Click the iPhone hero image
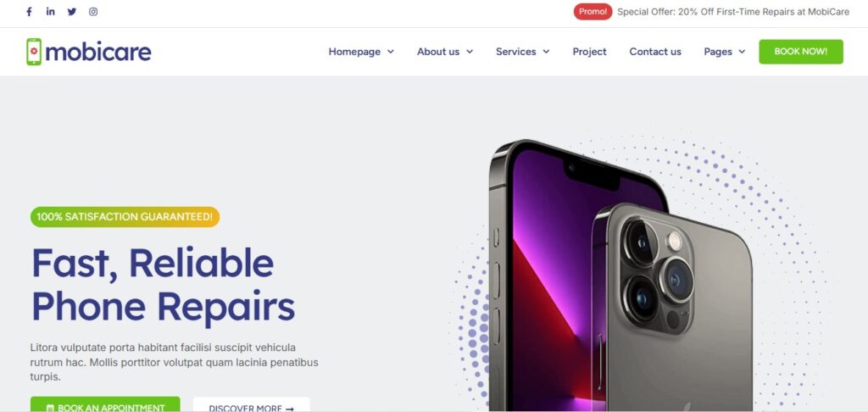Screen dimensions: 868x412 tap(621, 276)
